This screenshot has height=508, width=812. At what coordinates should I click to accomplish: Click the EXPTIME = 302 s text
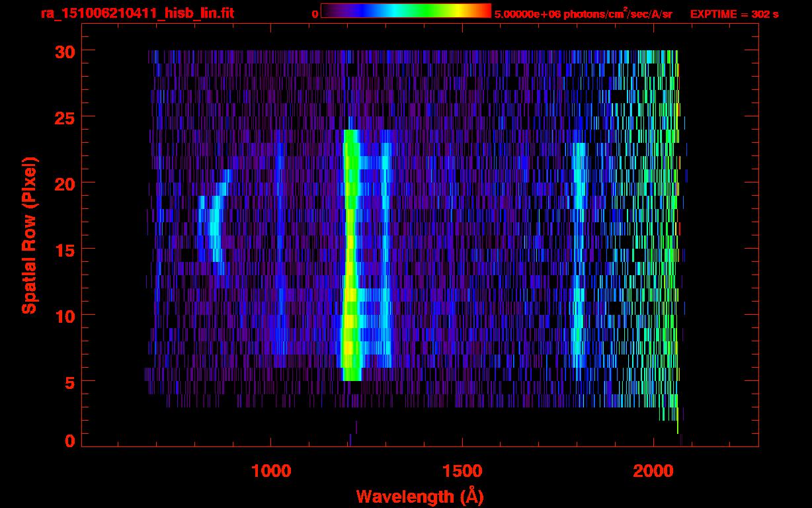pos(734,15)
